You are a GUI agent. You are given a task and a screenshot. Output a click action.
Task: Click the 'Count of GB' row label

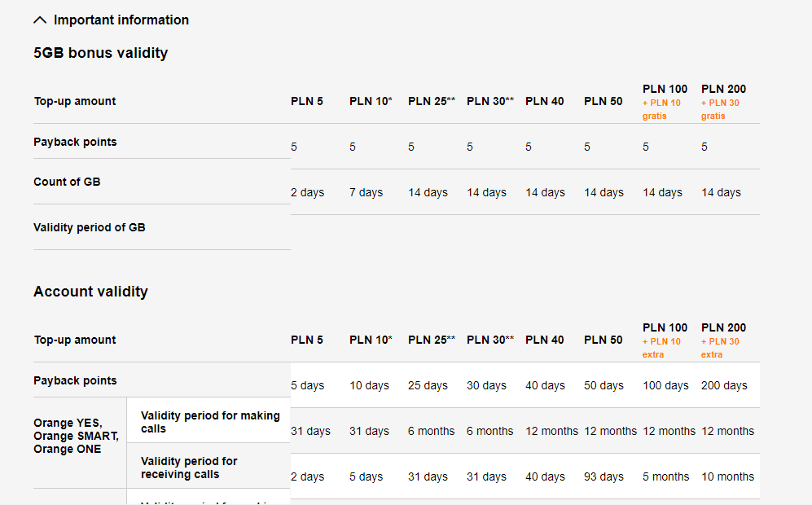[67, 182]
